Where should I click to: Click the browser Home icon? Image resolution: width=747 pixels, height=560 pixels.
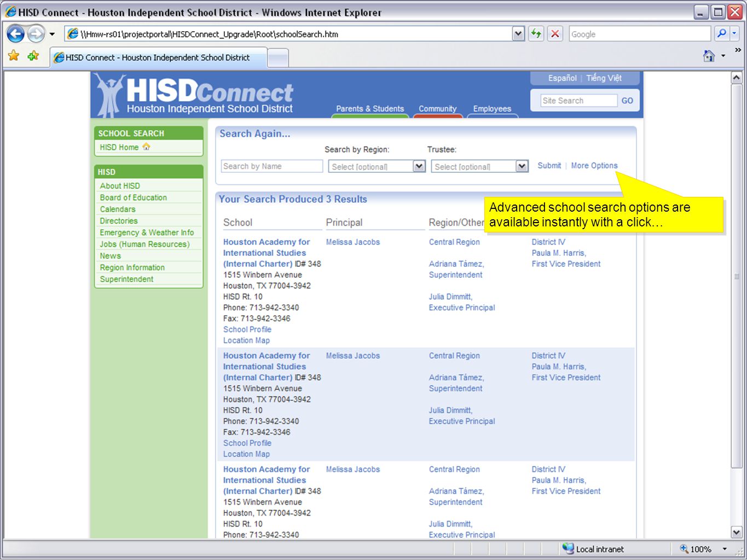point(709,56)
